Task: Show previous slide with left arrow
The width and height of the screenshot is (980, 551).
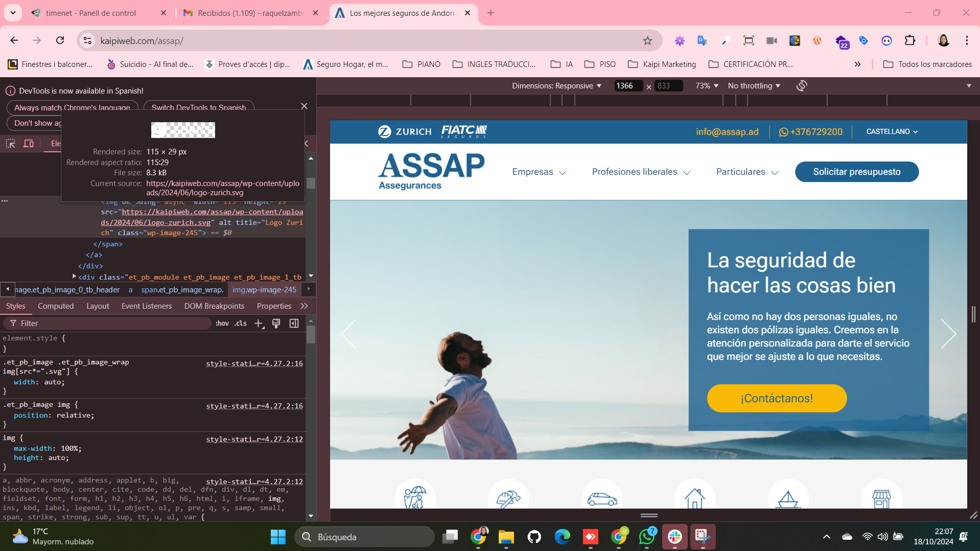Action: point(348,334)
